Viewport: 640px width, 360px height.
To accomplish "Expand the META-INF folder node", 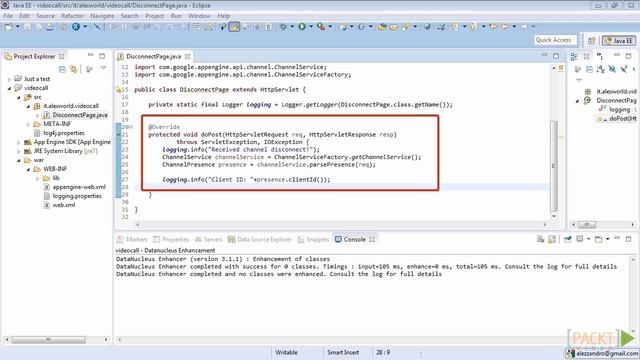I will (28, 124).
